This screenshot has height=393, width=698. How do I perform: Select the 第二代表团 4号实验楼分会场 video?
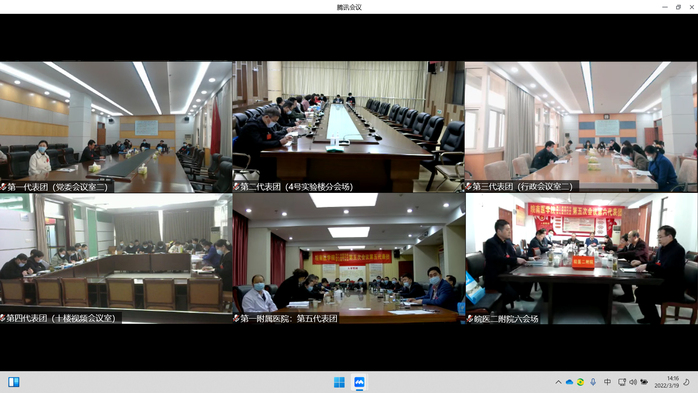pos(349,127)
